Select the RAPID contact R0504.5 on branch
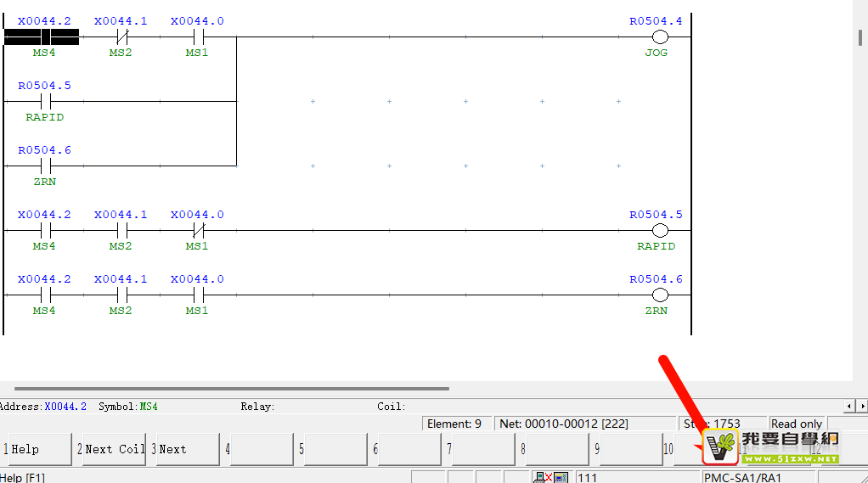Viewport: 868px width, 483px height. (45, 101)
